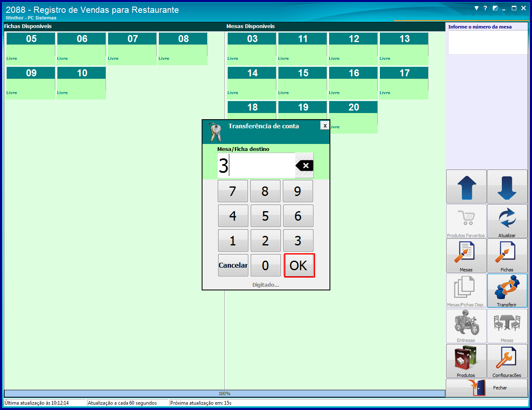Screen dimensions: 532x410
Task: Select ficha 09 card
Action: click(31, 83)
